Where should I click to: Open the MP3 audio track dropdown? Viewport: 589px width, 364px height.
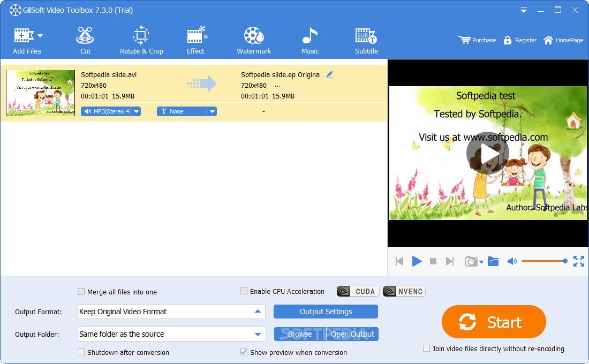[136, 111]
